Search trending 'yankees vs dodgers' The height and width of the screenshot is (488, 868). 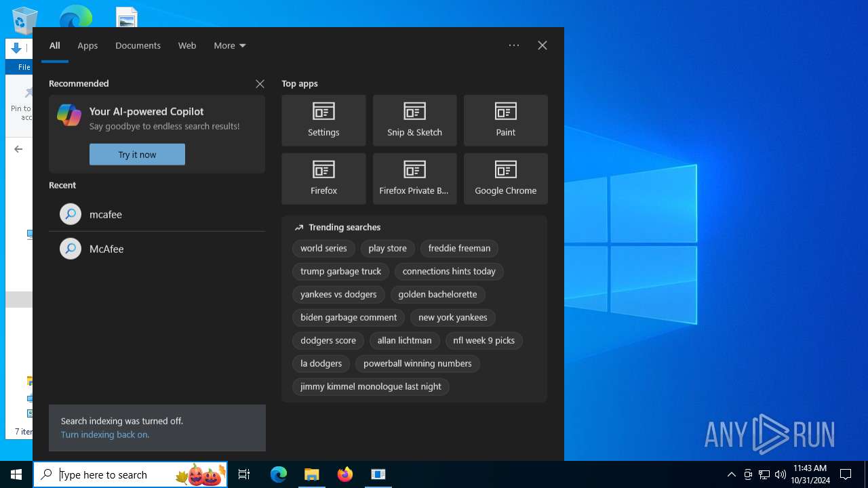[x=338, y=294]
